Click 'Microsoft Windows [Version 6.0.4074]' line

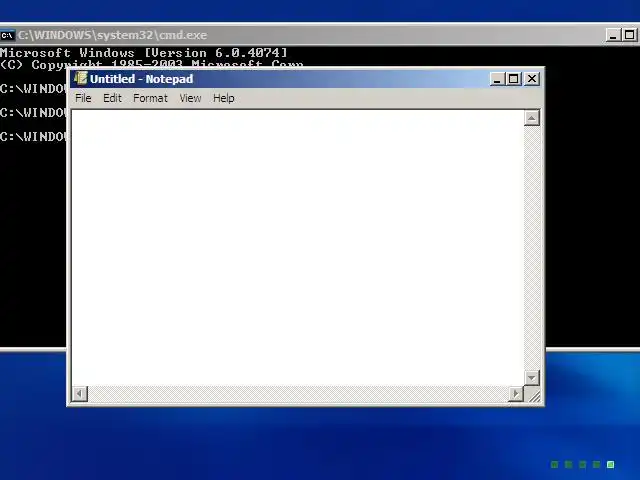(144, 53)
